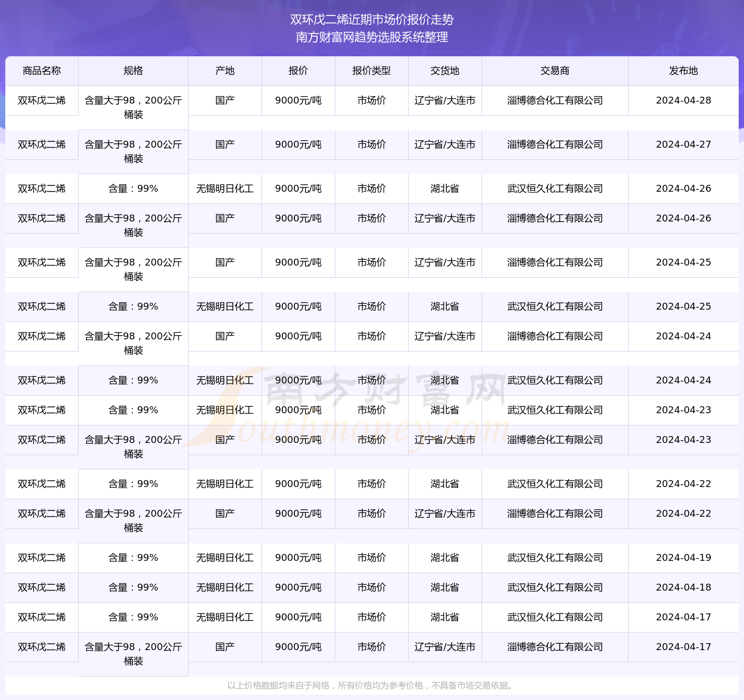Click the 商品名称 column header
744x700 pixels.
point(42,71)
